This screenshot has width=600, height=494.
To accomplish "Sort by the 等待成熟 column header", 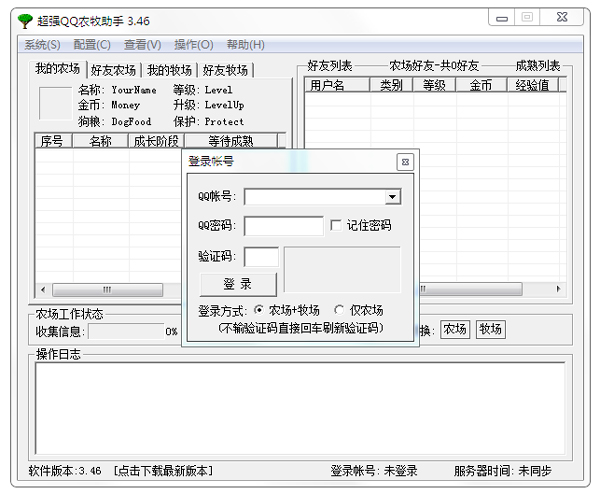I will 231,141.
